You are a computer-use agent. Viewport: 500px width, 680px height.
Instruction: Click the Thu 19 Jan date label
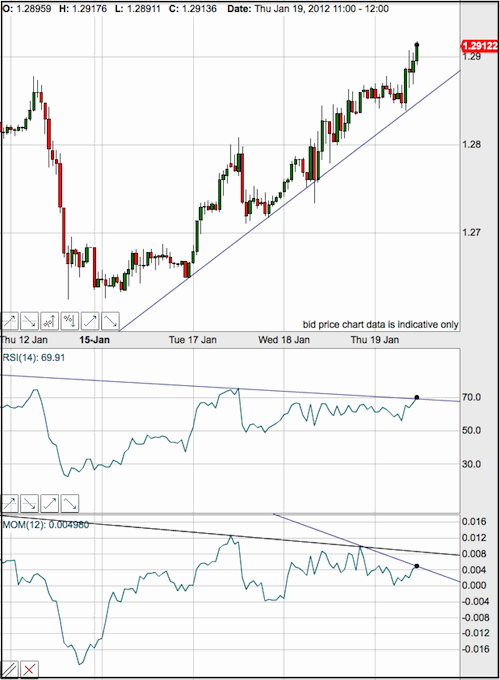(375, 340)
